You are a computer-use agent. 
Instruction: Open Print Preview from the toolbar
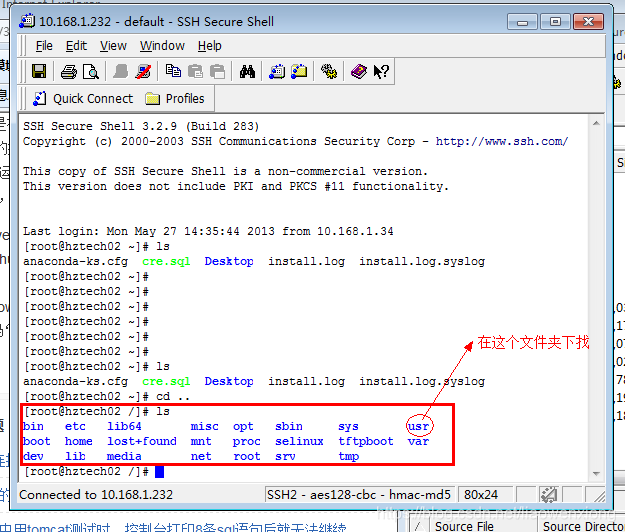(x=91, y=72)
